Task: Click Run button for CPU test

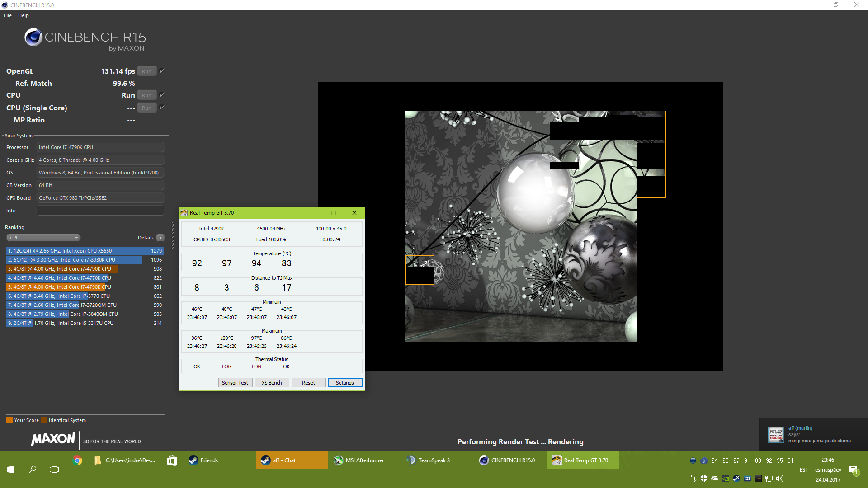Action: click(147, 95)
